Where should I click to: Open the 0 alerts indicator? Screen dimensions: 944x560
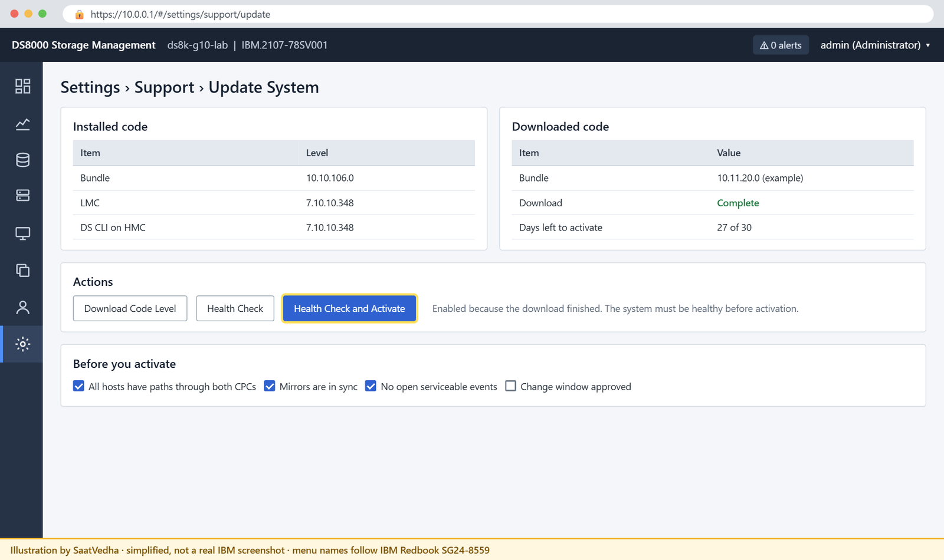(781, 45)
